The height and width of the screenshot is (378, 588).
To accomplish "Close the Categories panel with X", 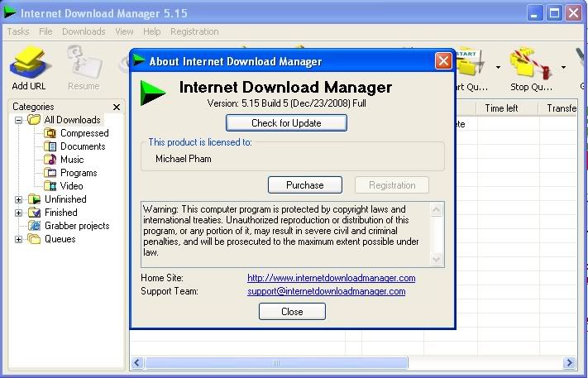I will pyautogui.click(x=117, y=108).
